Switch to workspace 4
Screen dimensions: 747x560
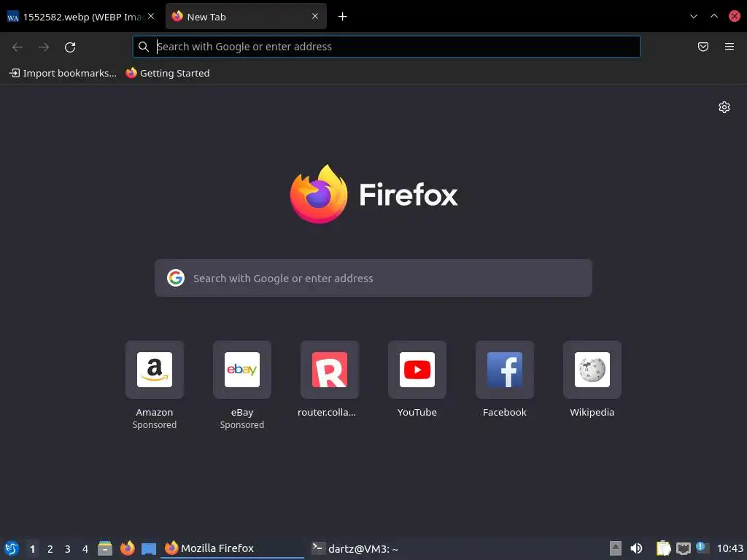tap(85, 548)
